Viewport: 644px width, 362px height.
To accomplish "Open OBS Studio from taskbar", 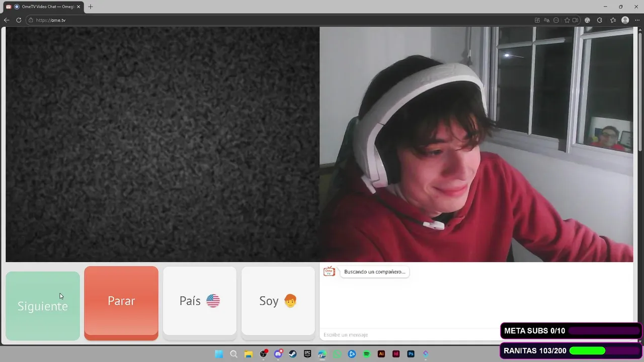I will (263, 354).
